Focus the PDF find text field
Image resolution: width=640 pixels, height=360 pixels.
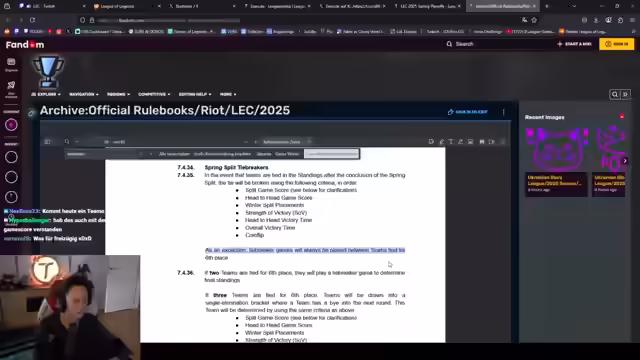(x=100, y=154)
